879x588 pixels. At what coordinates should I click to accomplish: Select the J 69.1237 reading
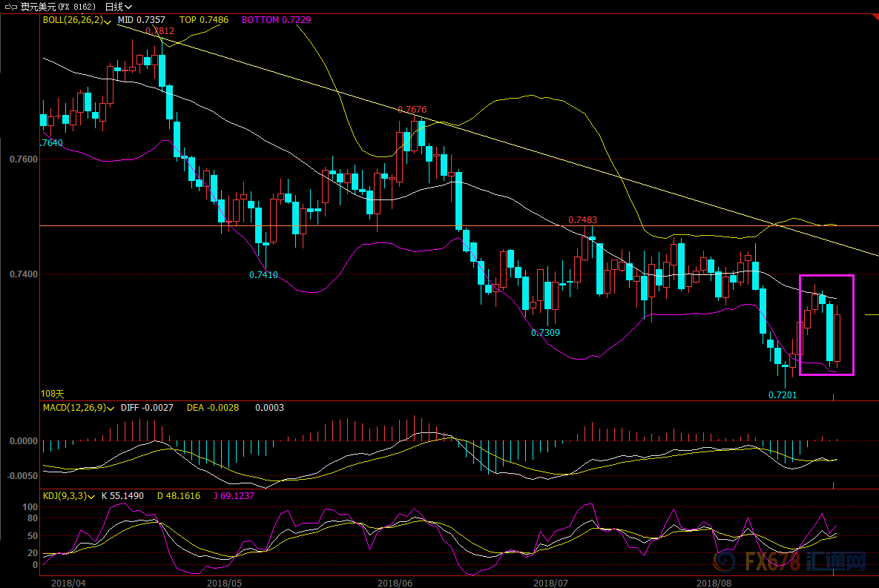(x=234, y=496)
